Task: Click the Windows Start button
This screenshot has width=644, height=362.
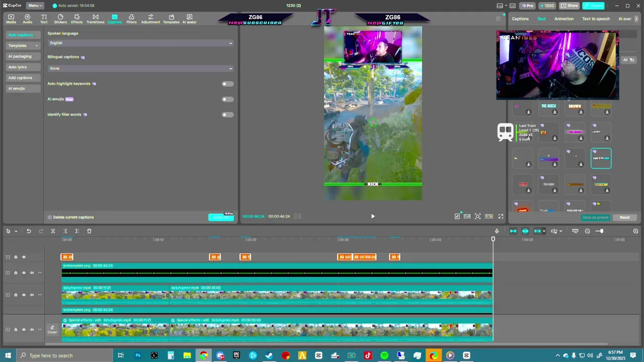Action: [x=8, y=355]
